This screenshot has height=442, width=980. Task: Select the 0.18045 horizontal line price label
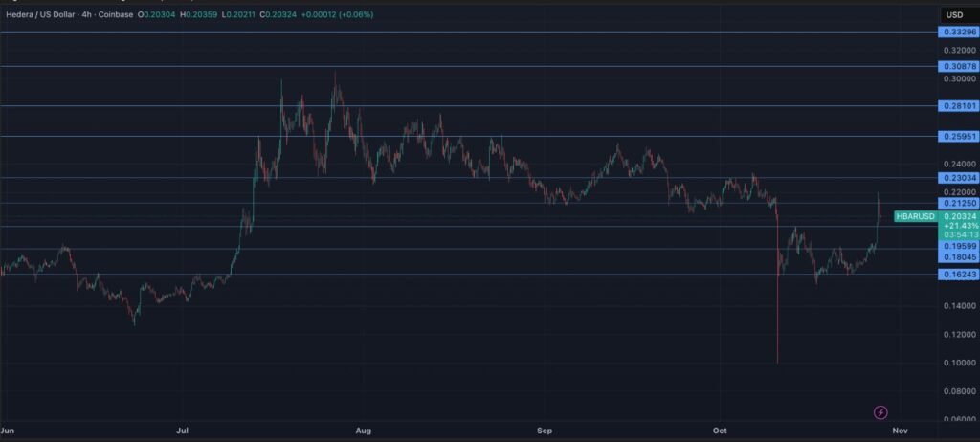tap(959, 256)
